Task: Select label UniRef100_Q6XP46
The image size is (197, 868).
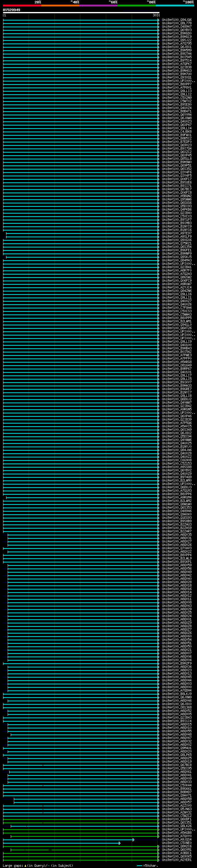Action: pyautogui.click(x=177, y=416)
